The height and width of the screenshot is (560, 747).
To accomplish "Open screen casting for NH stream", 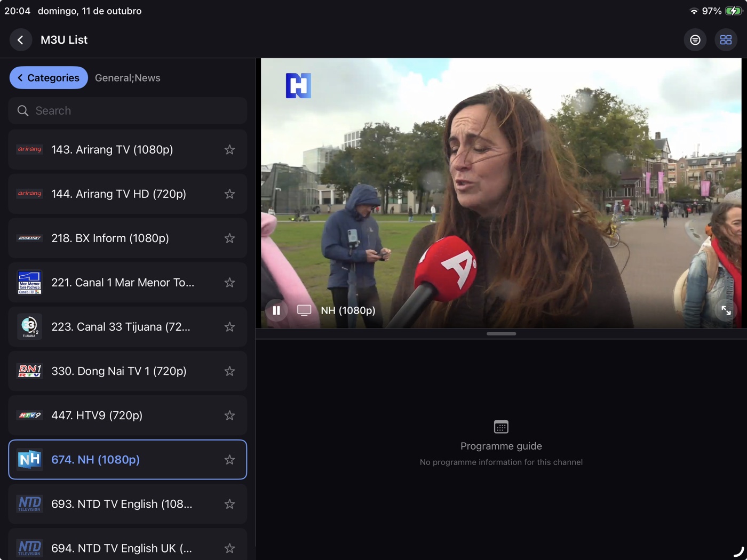I will click(x=304, y=310).
